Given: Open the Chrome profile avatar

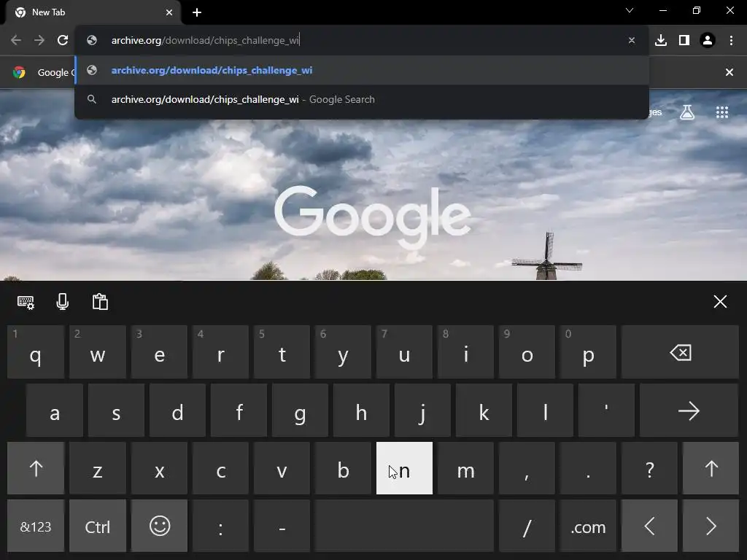Looking at the screenshot, I should pyautogui.click(x=708, y=41).
